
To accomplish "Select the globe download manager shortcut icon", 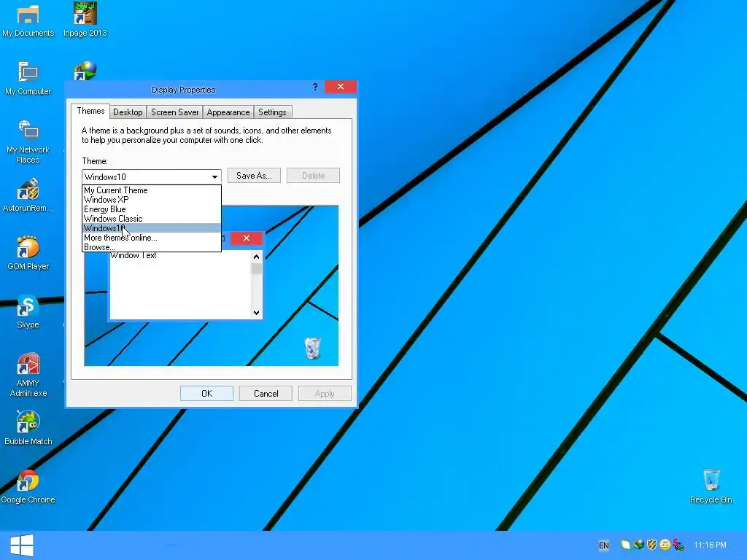I will coord(85,71).
